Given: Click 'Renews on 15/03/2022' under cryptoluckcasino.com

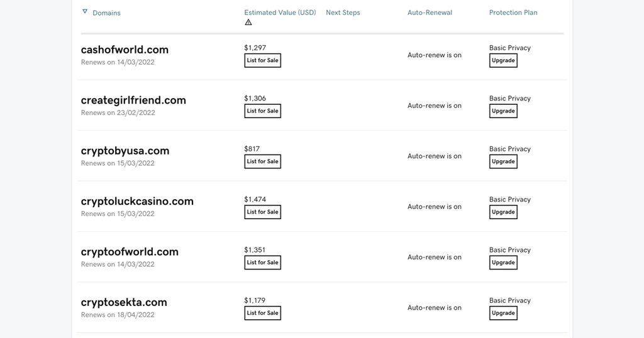Looking at the screenshot, I should pyautogui.click(x=118, y=214).
